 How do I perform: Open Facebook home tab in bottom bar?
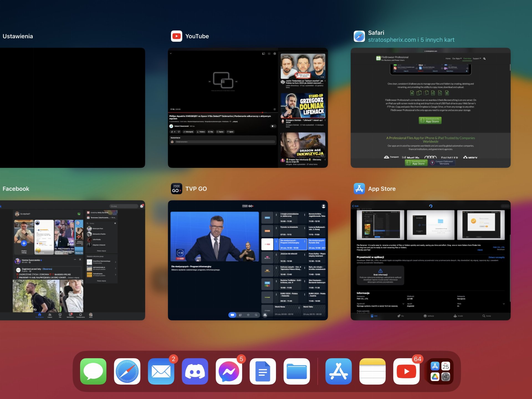(40, 316)
